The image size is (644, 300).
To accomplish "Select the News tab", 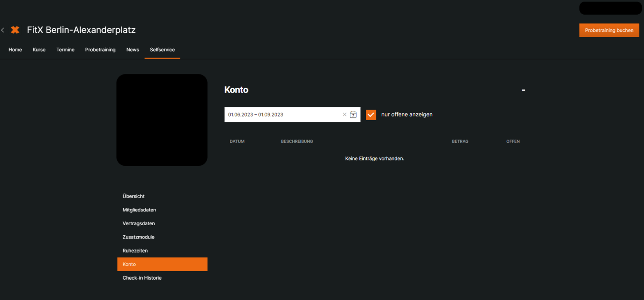I will (132, 50).
